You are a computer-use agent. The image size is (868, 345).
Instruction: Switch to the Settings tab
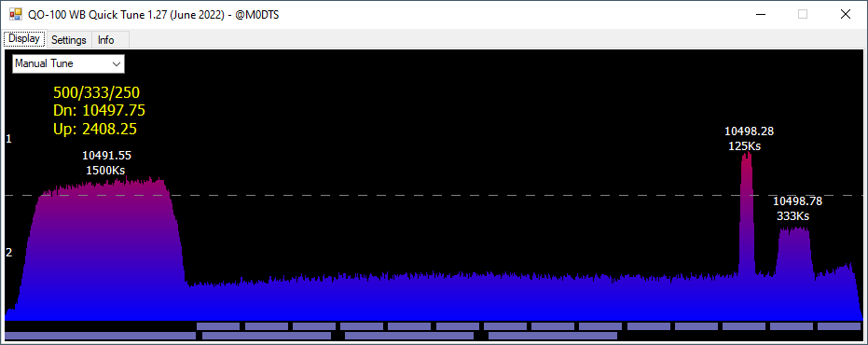tap(69, 40)
